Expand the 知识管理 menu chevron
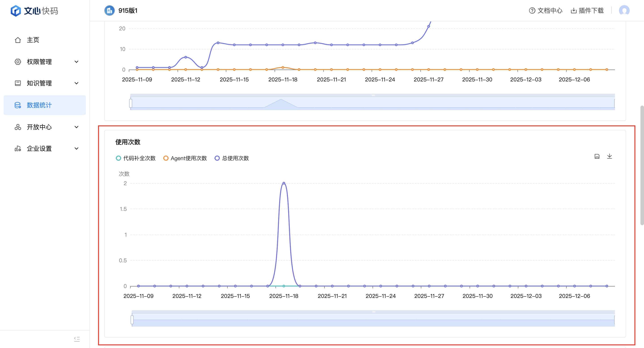Image resolution: width=644 pixels, height=348 pixels. (x=76, y=83)
